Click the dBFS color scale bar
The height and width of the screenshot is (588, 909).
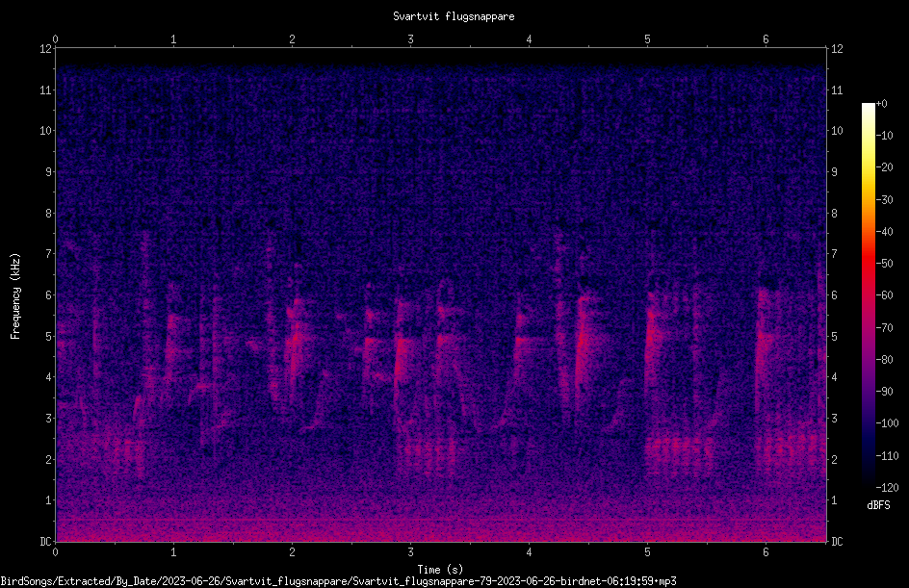pos(868,295)
